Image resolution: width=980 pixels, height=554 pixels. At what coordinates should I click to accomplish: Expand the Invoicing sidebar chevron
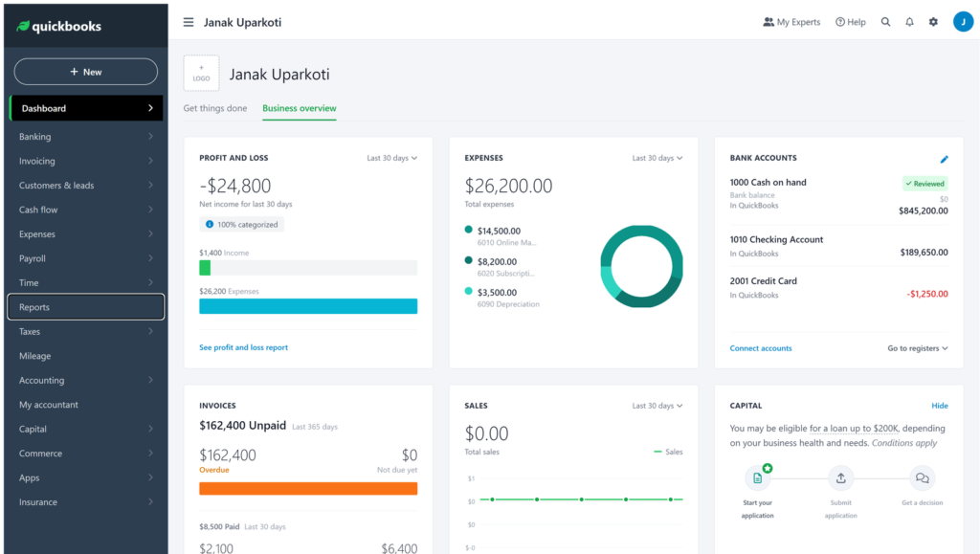[150, 161]
